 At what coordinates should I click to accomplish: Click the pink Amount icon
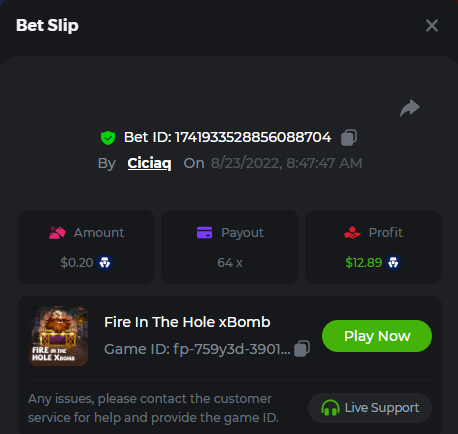point(57,233)
